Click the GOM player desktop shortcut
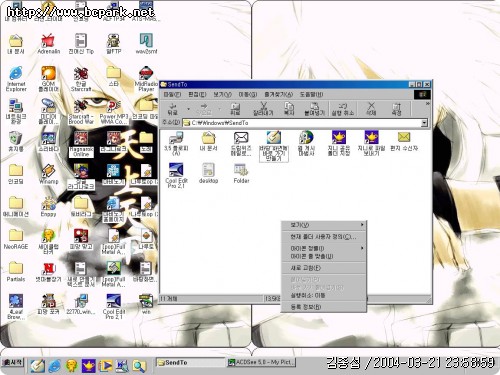This screenshot has width=500, height=375. click(49, 79)
